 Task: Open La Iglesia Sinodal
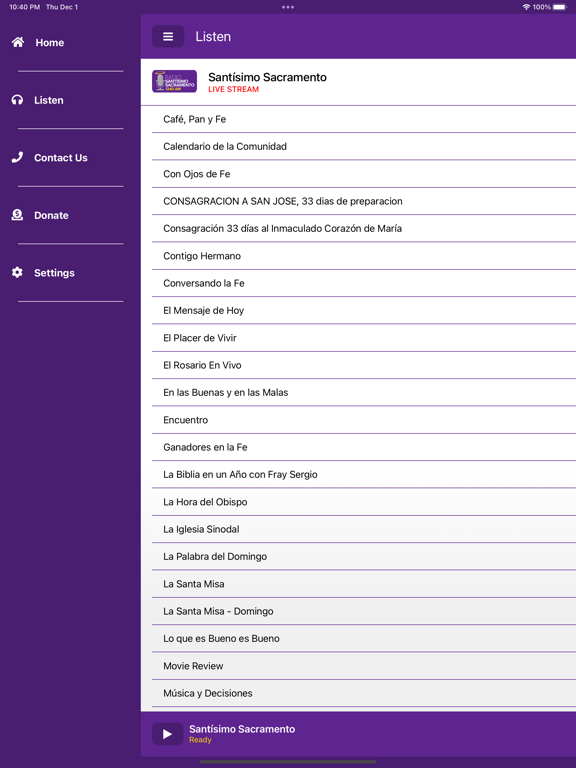(364, 529)
